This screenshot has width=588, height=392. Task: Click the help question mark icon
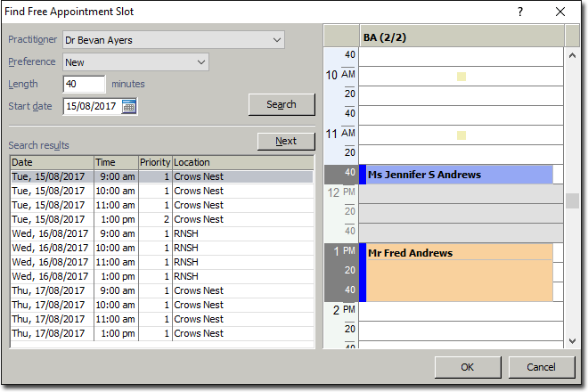click(x=520, y=12)
